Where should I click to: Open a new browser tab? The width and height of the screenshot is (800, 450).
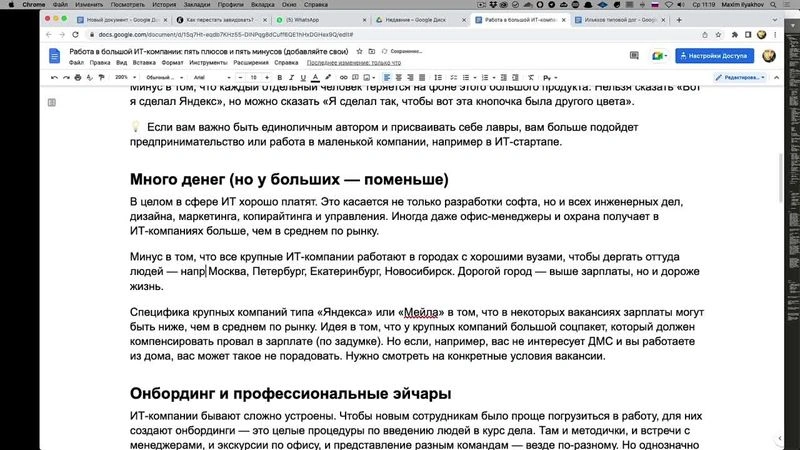(679, 20)
